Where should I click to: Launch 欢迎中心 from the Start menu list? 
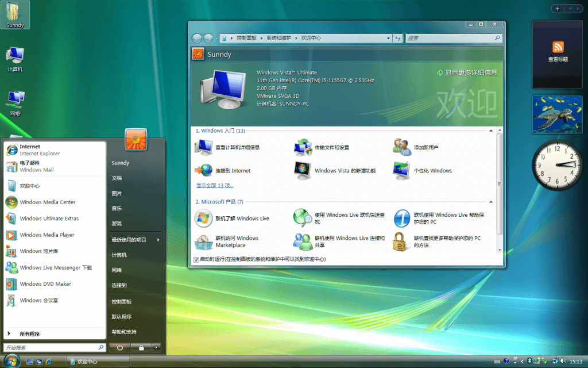55,186
